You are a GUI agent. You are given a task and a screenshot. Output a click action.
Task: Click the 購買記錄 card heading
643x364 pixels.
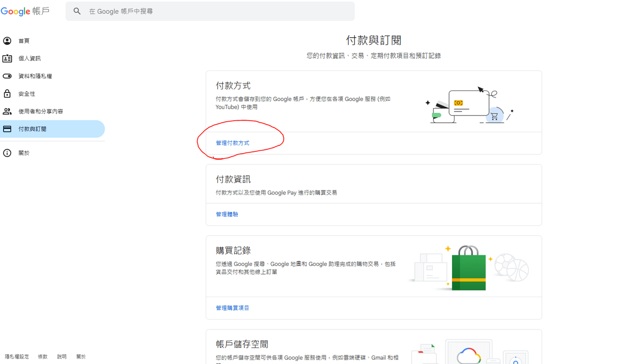pyautogui.click(x=233, y=250)
